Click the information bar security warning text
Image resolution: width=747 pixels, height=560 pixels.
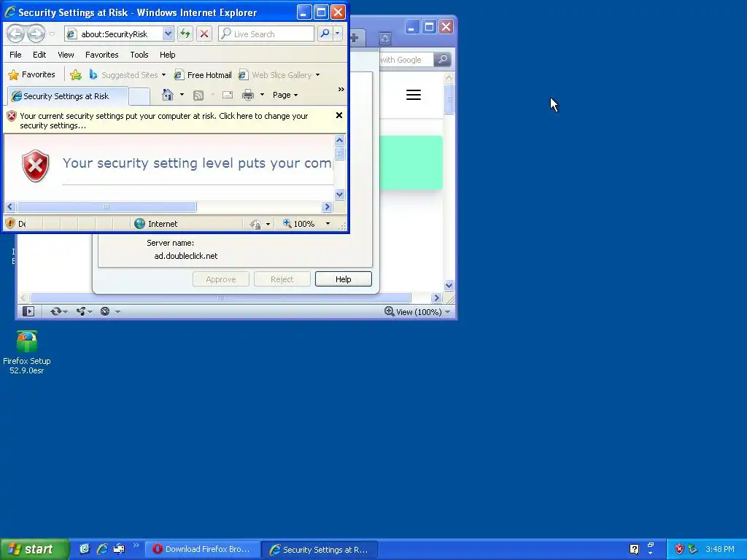[x=164, y=120]
